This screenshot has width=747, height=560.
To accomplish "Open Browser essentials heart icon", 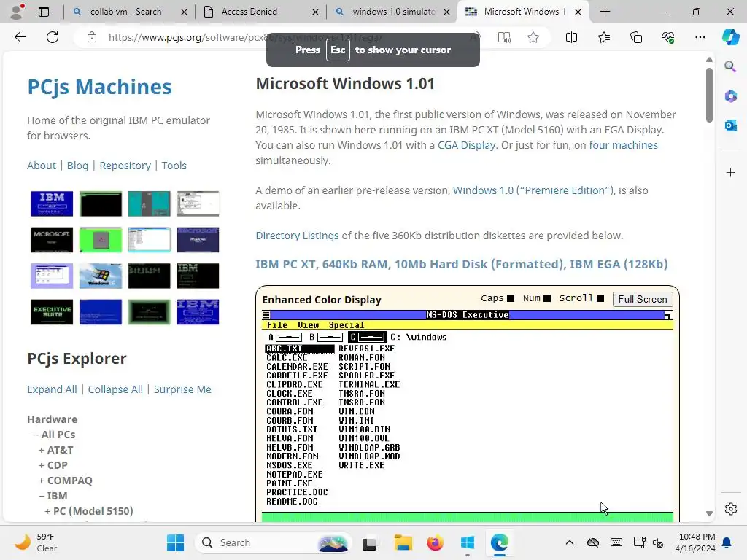I will click(668, 37).
